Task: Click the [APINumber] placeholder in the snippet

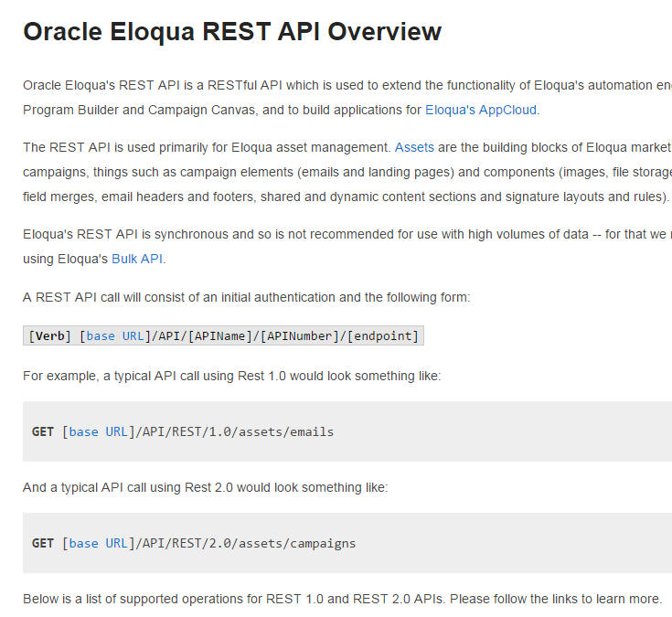Action: pyautogui.click(x=298, y=335)
